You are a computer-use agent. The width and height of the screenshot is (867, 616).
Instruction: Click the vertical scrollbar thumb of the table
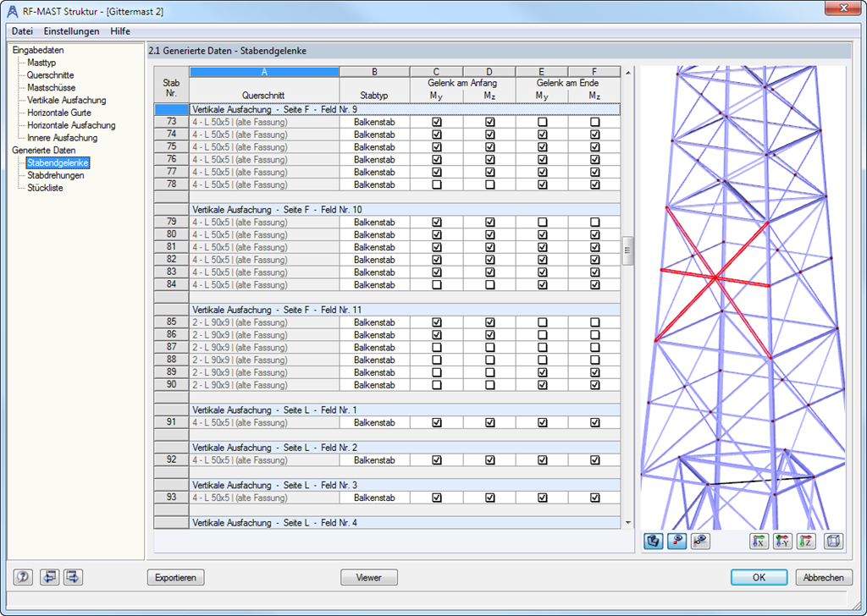[627, 250]
